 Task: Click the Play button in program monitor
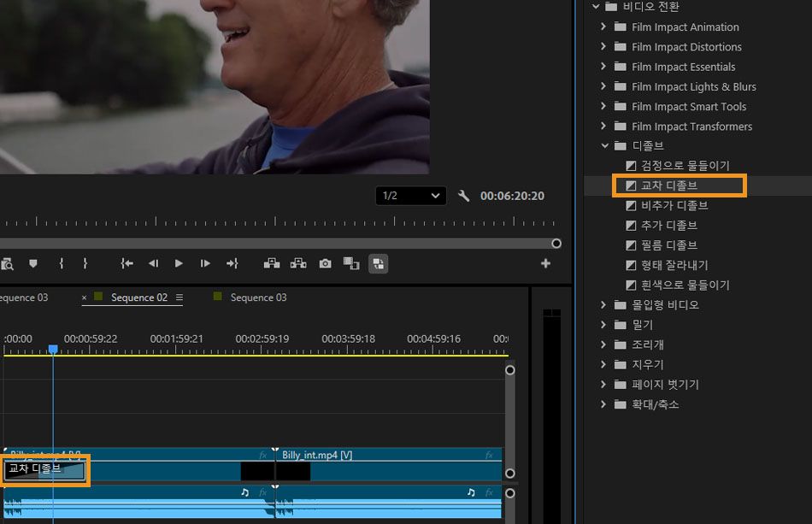point(179,263)
